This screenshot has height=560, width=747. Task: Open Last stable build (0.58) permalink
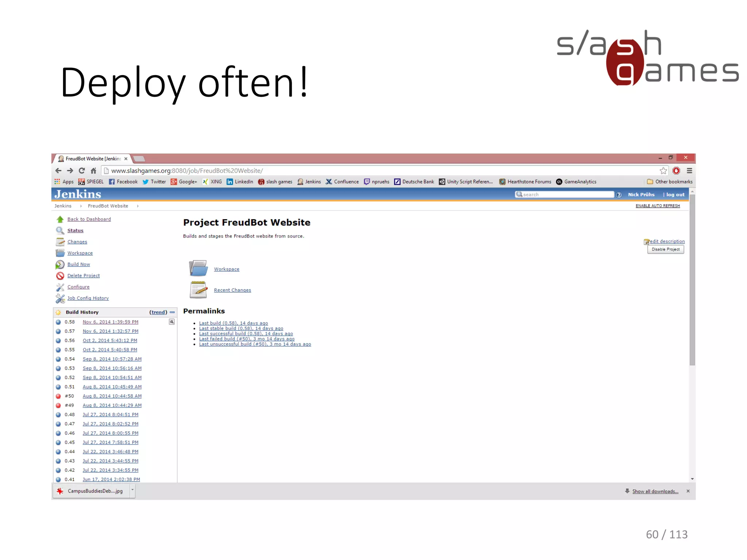(x=241, y=328)
